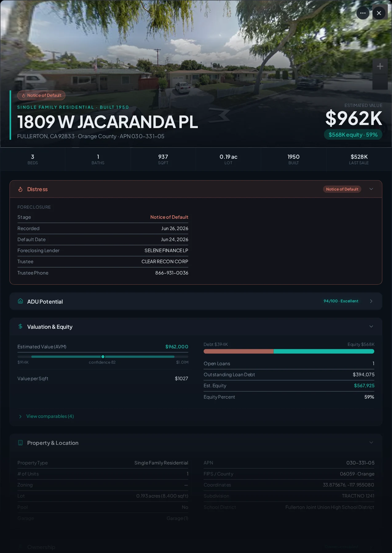Click the Outstanding Loan Debt $394,075
Viewport: 392px width, 553px height.
point(363,375)
